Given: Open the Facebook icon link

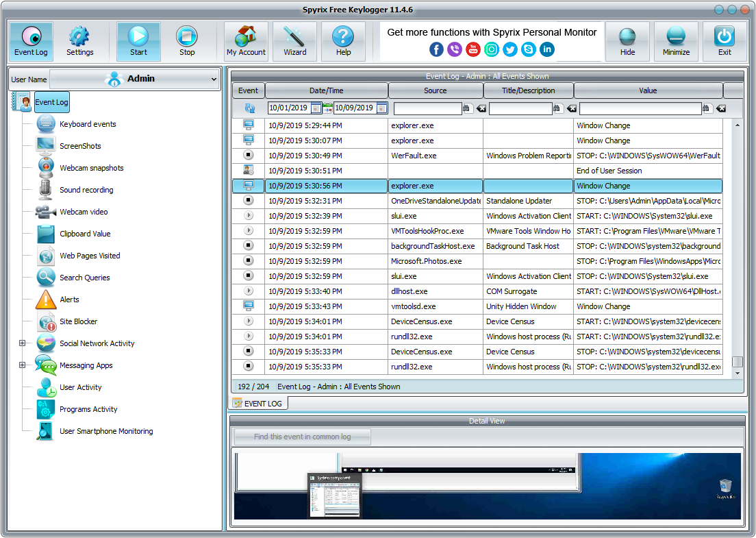Looking at the screenshot, I should click(x=436, y=49).
